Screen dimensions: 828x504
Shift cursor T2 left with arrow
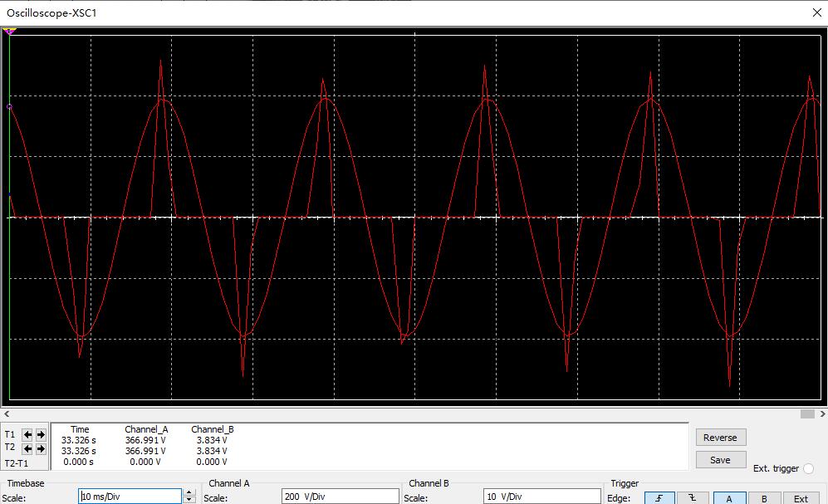coord(27,448)
